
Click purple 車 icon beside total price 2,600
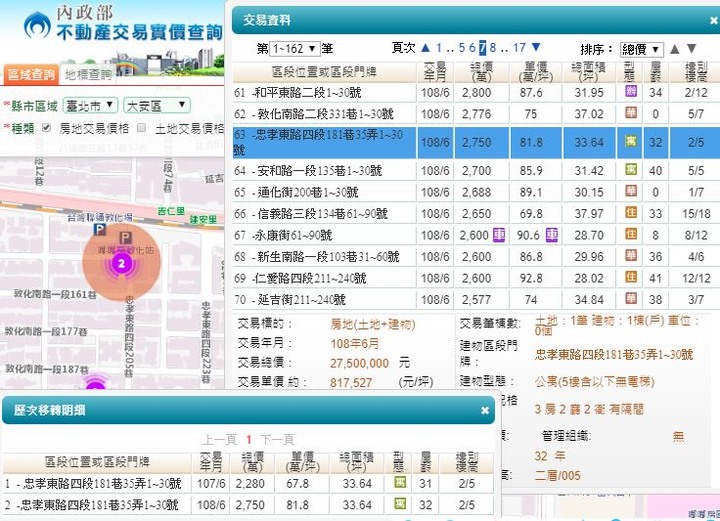click(x=499, y=235)
